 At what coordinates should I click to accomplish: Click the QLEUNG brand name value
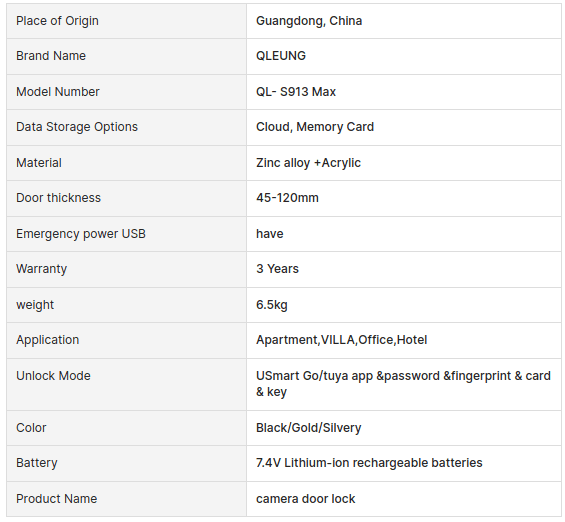[281, 56]
